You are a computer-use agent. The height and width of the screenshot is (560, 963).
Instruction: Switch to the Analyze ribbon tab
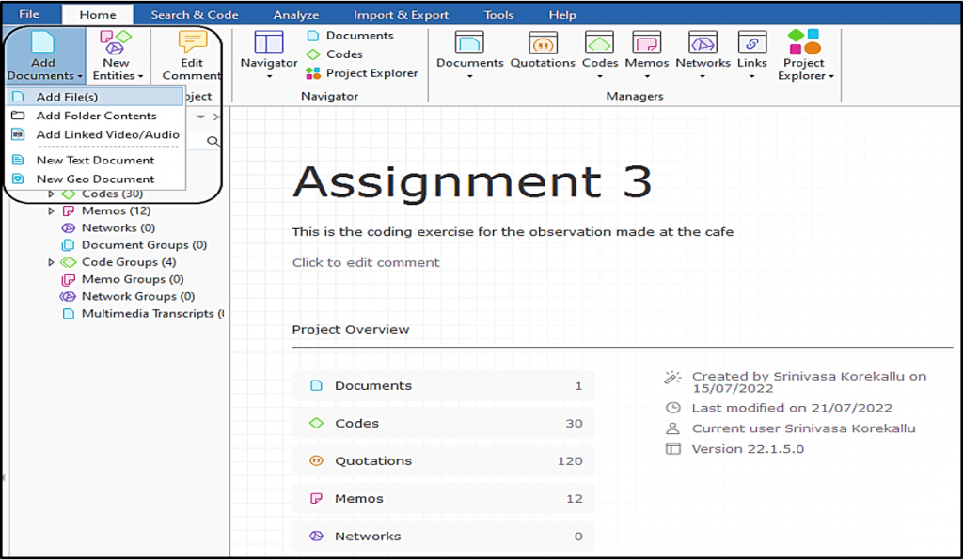click(296, 14)
